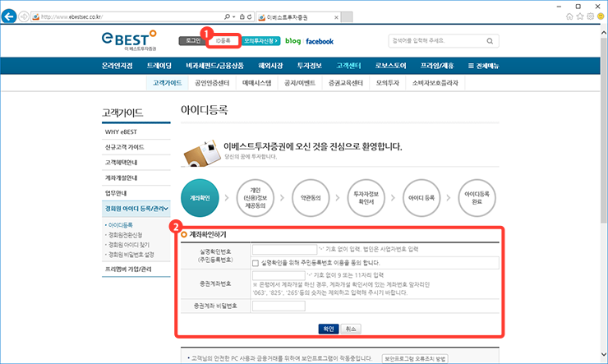Open 고객혜택안내 in the sidebar

pos(136,163)
